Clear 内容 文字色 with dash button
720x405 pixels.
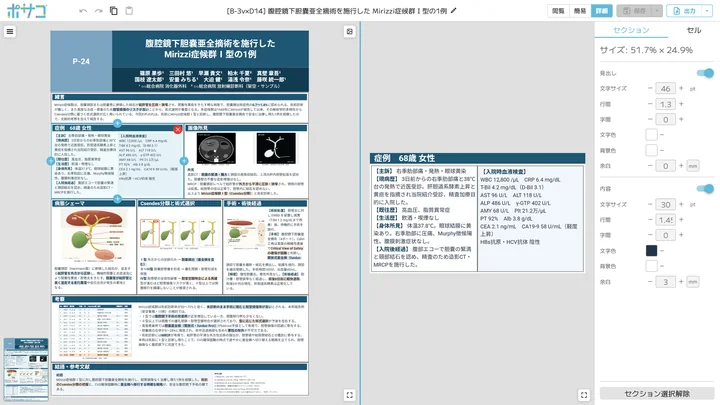662,250
